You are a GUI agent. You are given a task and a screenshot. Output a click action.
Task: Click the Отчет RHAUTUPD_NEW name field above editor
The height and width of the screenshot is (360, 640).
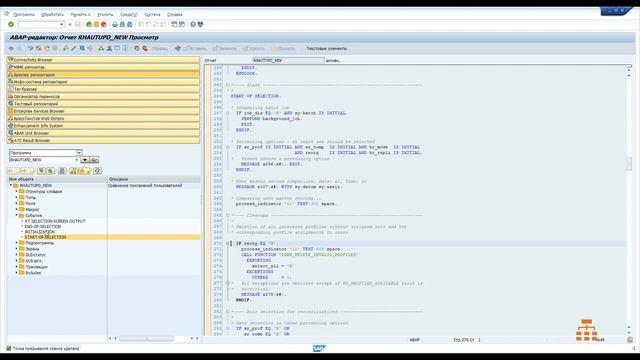[x=288, y=60]
